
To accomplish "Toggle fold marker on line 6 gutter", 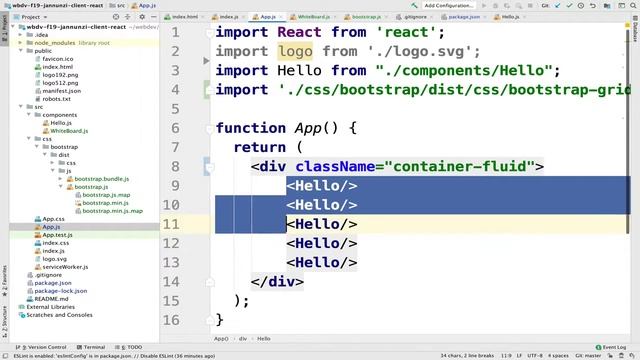I will pos(209,129).
